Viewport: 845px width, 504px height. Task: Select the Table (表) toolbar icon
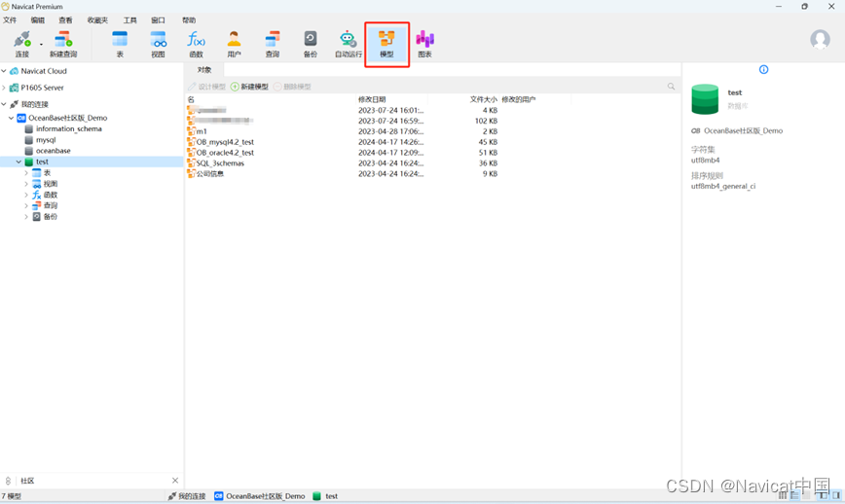point(120,44)
